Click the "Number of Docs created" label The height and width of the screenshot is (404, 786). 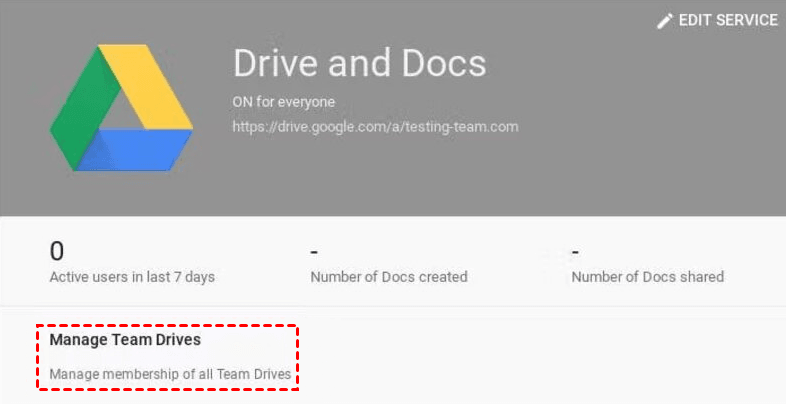389,277
